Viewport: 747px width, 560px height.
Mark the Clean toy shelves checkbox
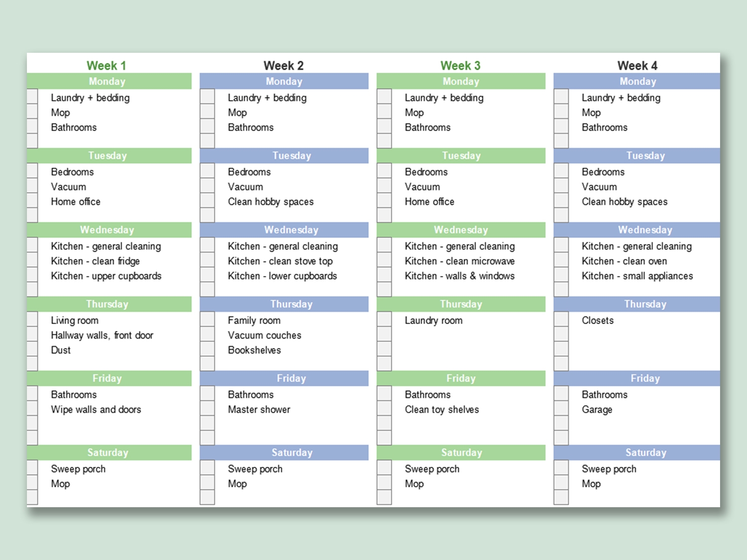coord(384,409)
